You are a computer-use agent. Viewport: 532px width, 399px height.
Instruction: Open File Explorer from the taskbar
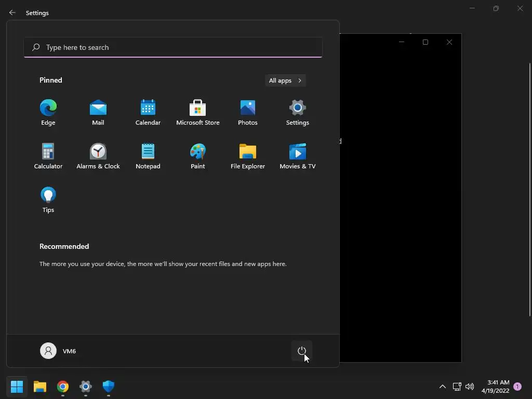(x=39, y=387)
